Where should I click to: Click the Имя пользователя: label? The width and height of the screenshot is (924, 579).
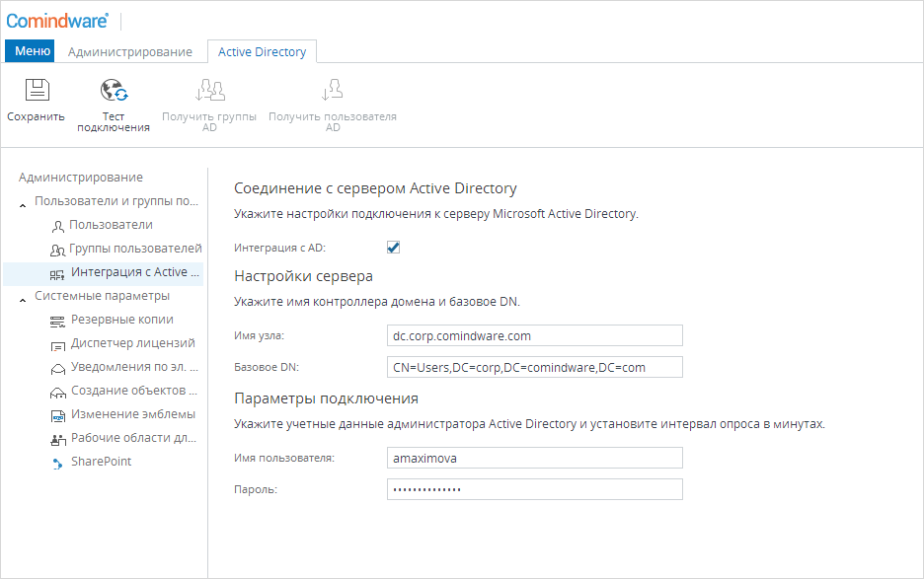284,458
